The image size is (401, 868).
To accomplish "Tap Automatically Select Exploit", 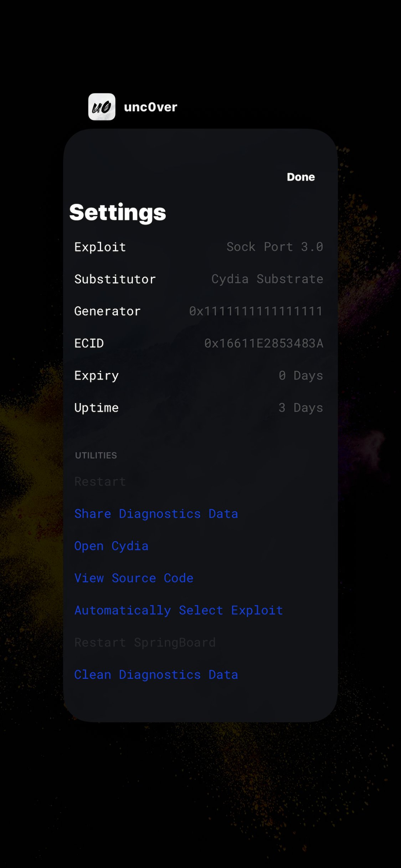I will [179, 611].
